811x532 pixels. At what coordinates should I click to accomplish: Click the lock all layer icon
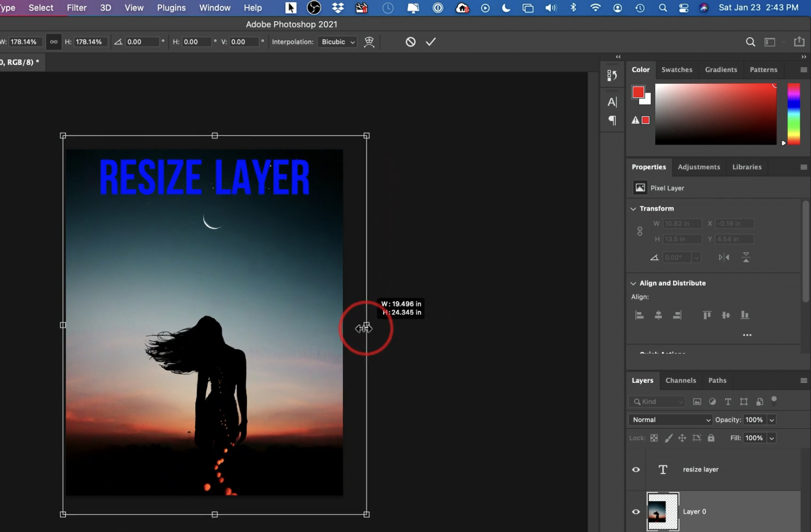711,438
